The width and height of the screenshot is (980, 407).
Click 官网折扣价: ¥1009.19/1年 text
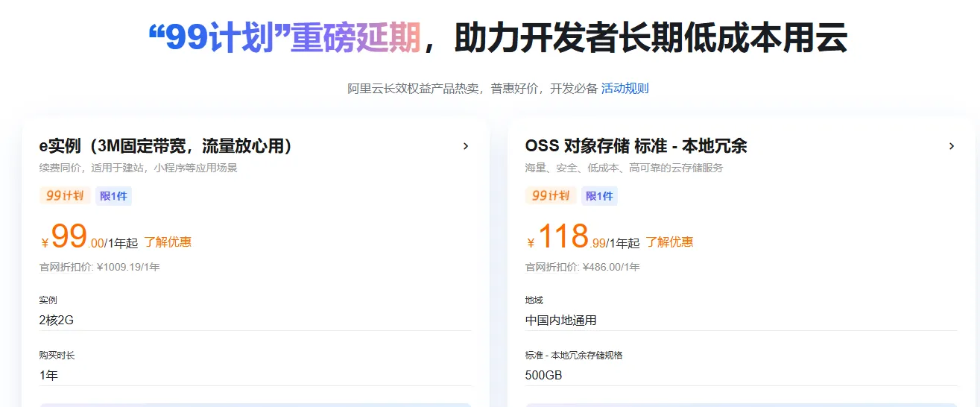(x=100, y=267)
